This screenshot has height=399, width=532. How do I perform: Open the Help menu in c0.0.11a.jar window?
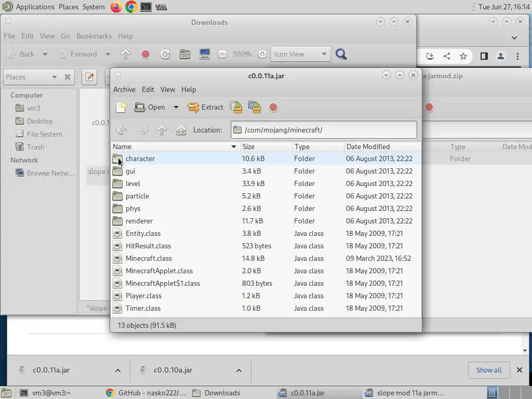click(x=189, y=89)
